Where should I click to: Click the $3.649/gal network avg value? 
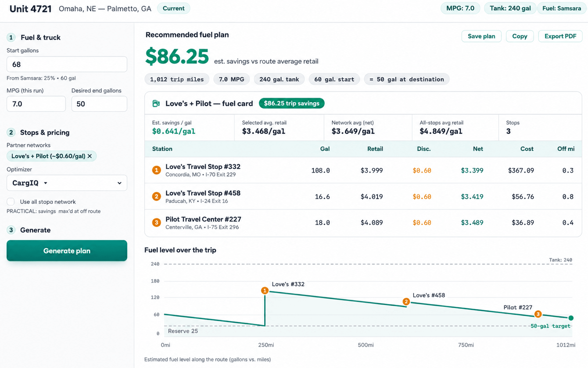click(x=353, y=131)
